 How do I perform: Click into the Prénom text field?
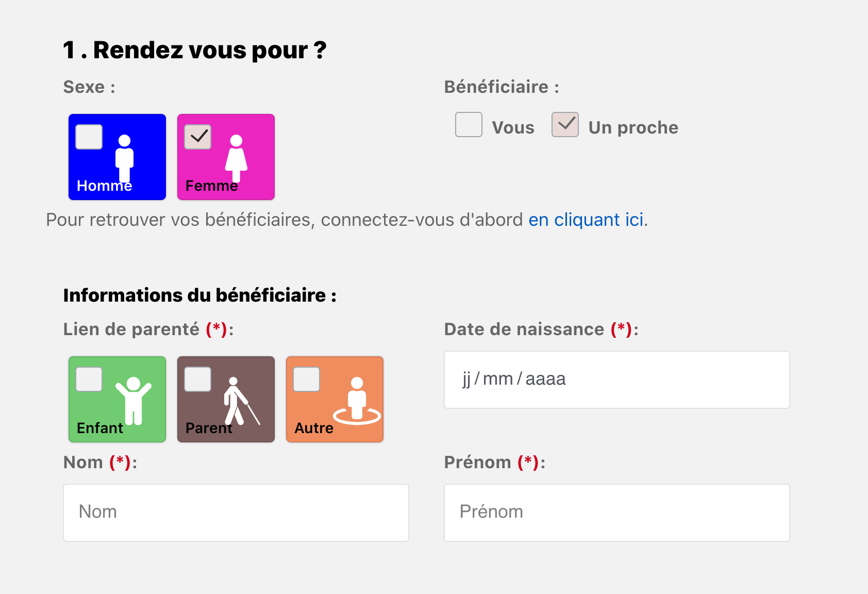pos(616,513)
